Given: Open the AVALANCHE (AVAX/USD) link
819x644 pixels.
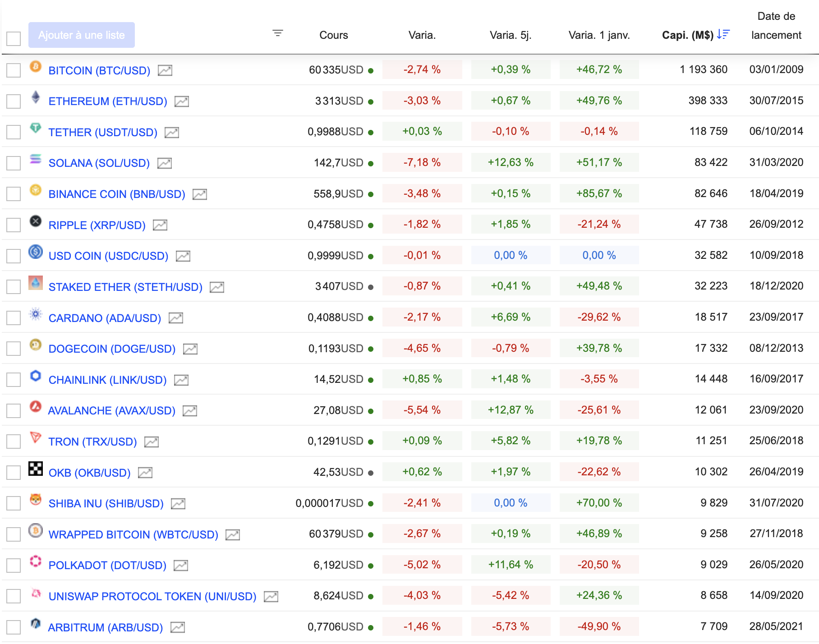Looking at the screenshot, I should [112, 411].
